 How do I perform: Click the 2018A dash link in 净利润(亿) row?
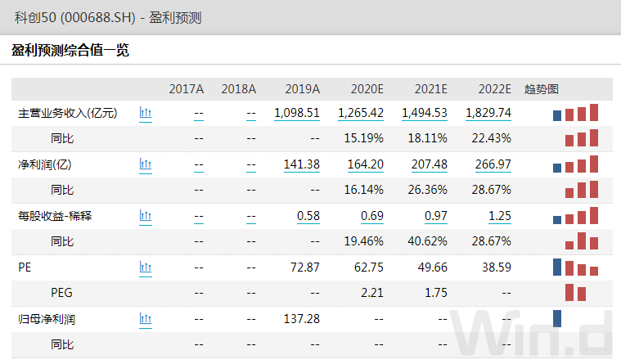click(x=251, y=165)
